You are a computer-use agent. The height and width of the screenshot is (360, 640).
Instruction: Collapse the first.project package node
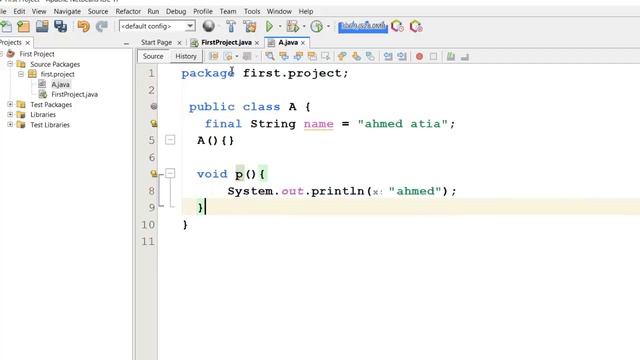pos(21,74)
